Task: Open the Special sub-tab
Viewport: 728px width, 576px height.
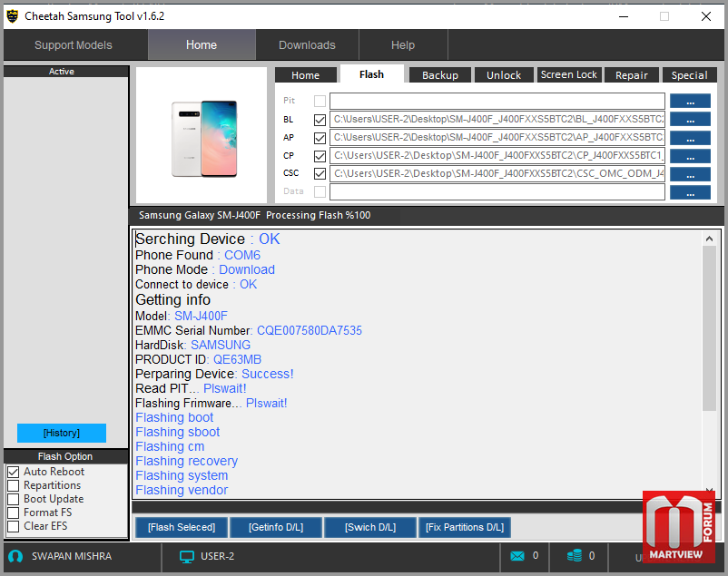Action: (x=690, y=75)
